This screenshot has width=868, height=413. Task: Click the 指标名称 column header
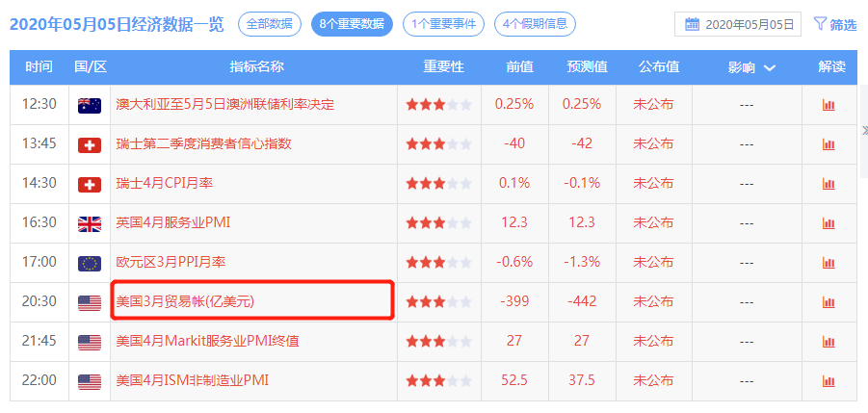pos(257,67)
